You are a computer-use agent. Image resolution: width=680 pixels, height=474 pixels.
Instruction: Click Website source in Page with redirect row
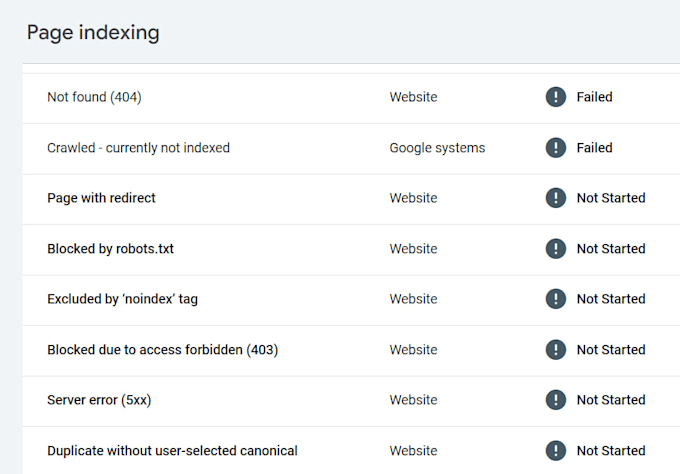pyautogui.click(x=413, y=198)
